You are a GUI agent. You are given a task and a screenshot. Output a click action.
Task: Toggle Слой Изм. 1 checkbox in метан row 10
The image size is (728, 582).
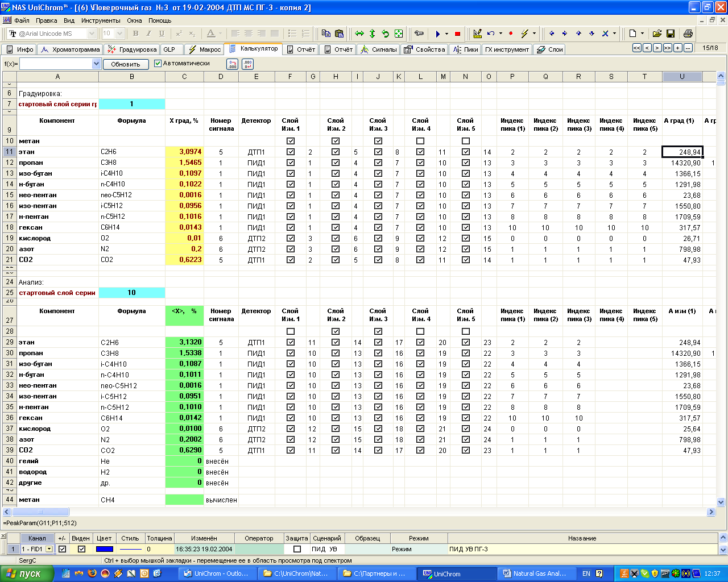pyautogui.click(x=291, y=141)
